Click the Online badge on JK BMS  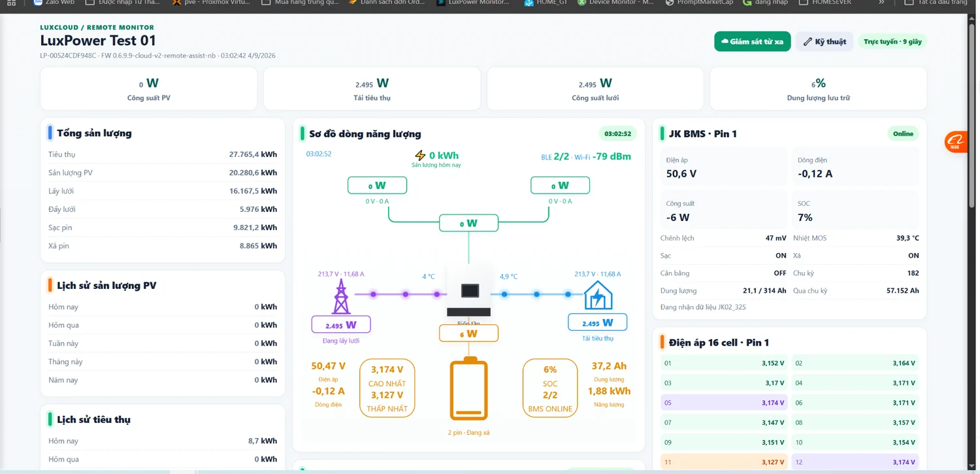[x=903, y=133]
